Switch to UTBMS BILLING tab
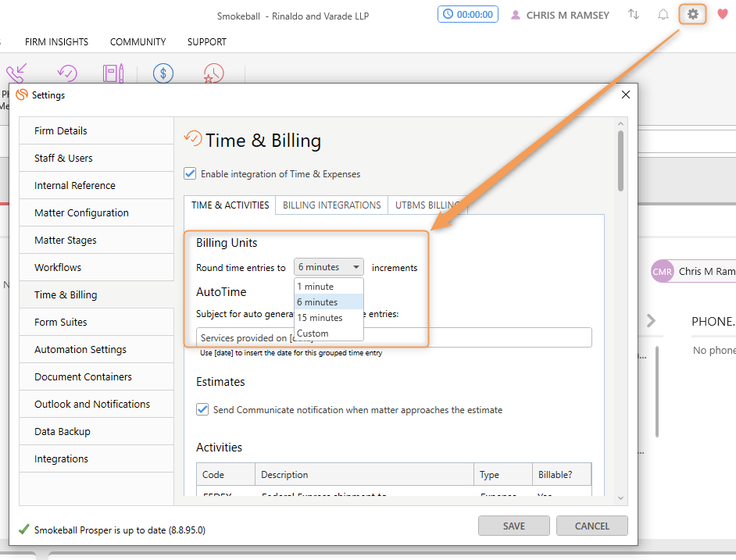This screenshot has width=736, height=560. 427,205
